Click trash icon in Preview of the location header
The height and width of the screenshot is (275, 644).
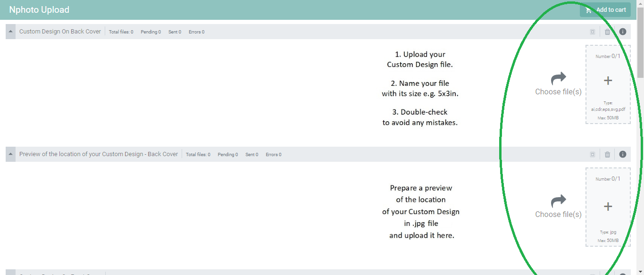pyautogui.click(x=607, y=154)
